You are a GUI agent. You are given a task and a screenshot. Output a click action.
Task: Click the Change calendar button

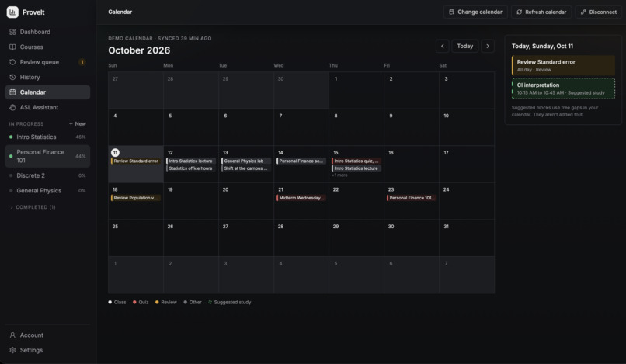click(x=475, y=12)
